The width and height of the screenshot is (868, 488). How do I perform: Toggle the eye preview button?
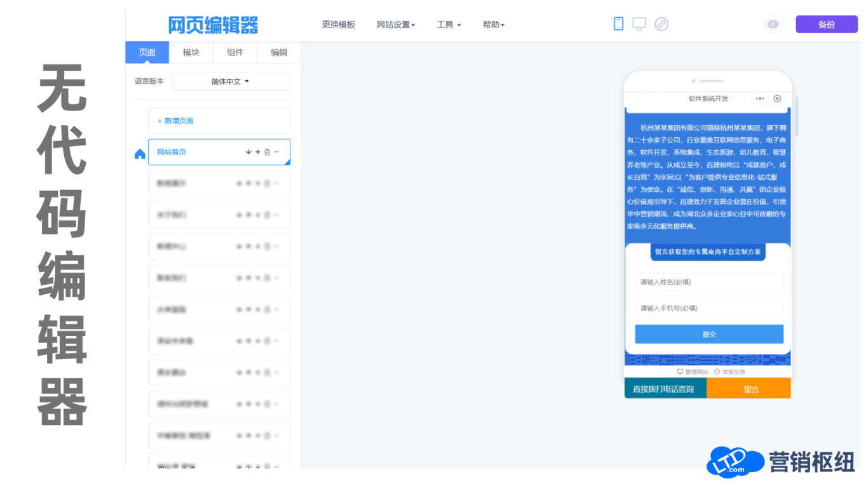(773, 24)
